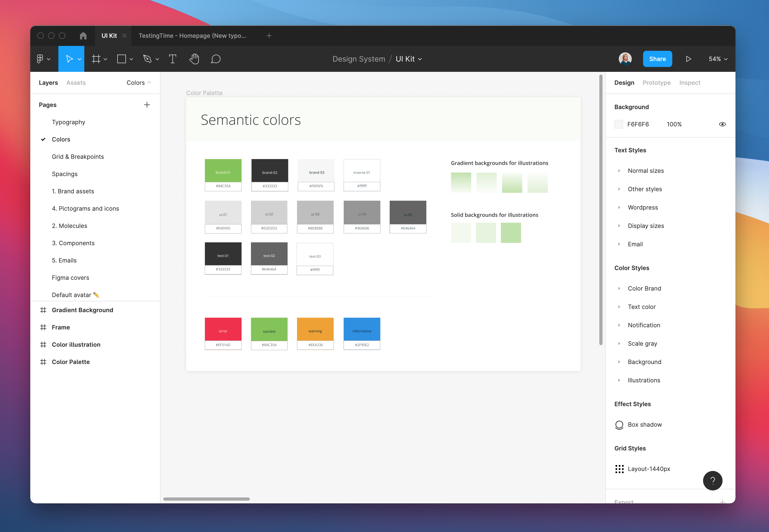Go to the Home screen icon

(x=83, y=36)
